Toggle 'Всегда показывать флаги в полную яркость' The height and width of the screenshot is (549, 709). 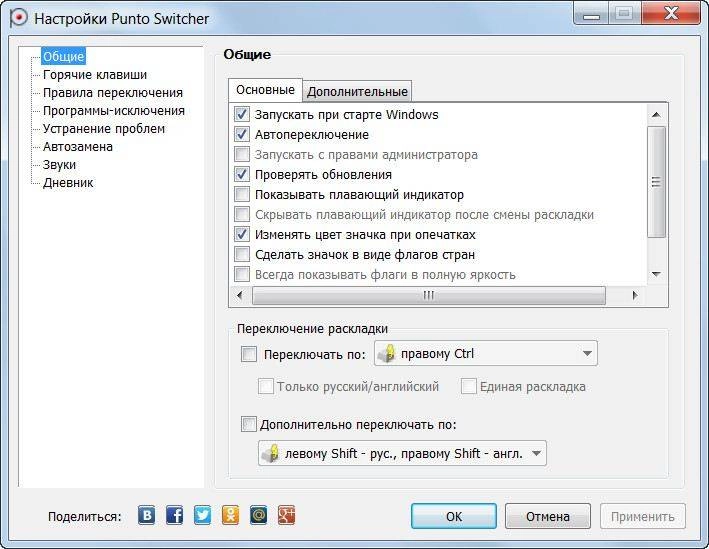click(242, 274)
